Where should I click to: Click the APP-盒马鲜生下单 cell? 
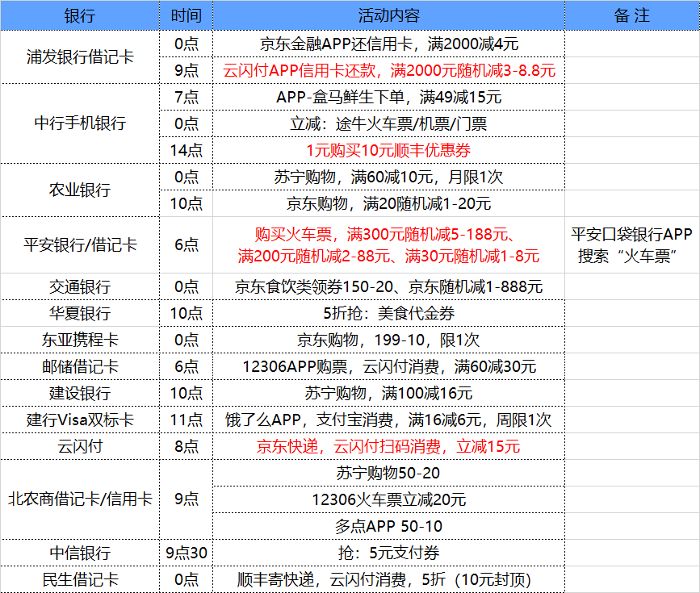(x=389, y=98)
